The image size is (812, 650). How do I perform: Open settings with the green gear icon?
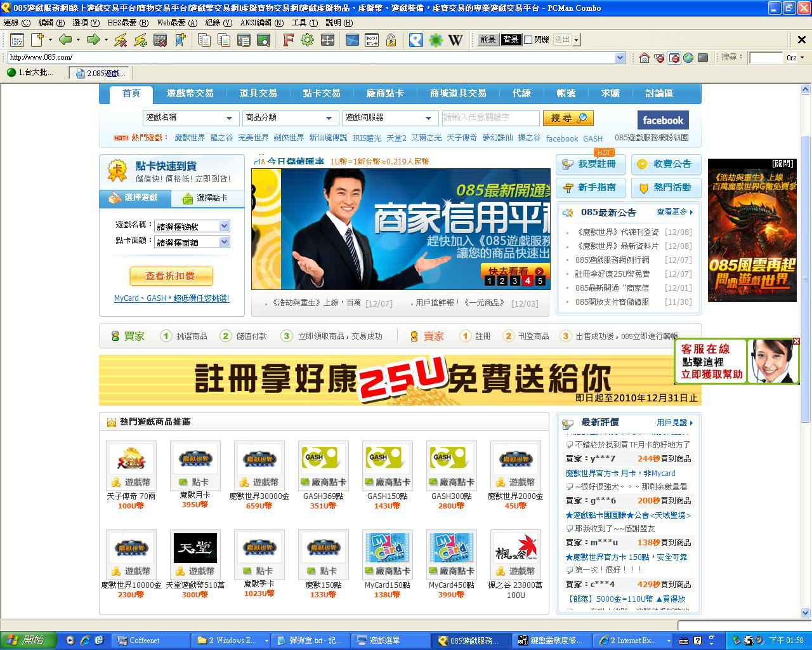[x=308, y=41]
